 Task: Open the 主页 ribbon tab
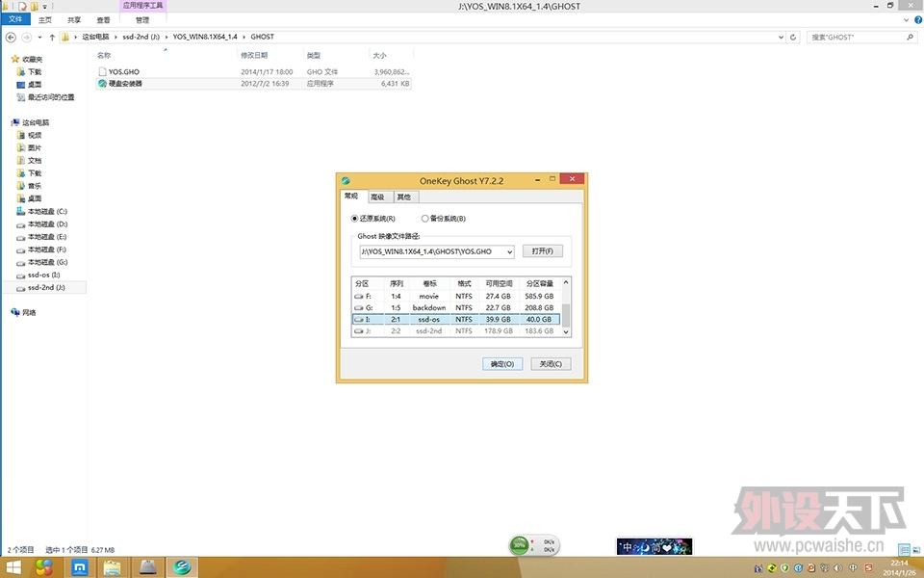pyautogui.click(x=45, y=20)
